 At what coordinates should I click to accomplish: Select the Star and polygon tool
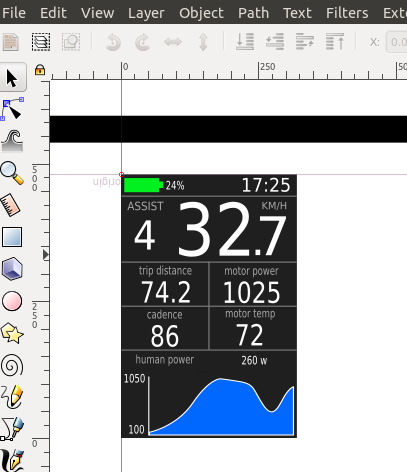(12, 333)
